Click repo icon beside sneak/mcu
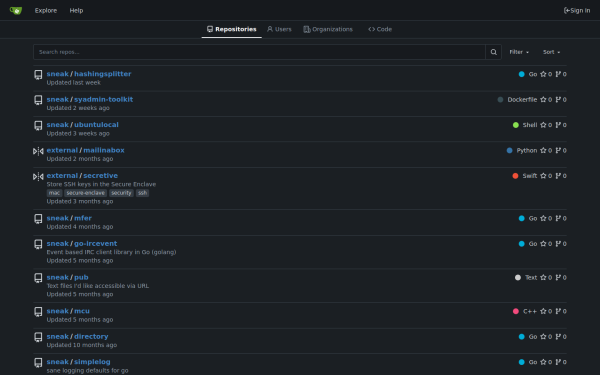600x375 pixels. tap(38, 312)
